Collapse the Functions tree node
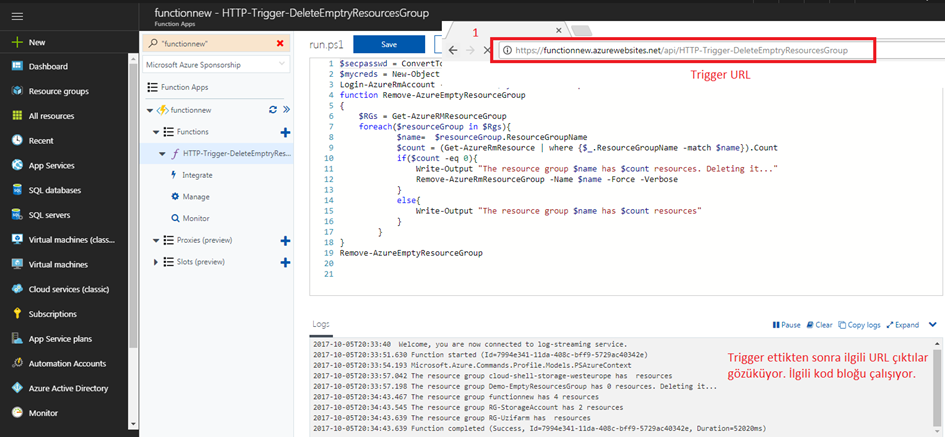The width and height of the screenshot is (945, 437). point(156,132)
